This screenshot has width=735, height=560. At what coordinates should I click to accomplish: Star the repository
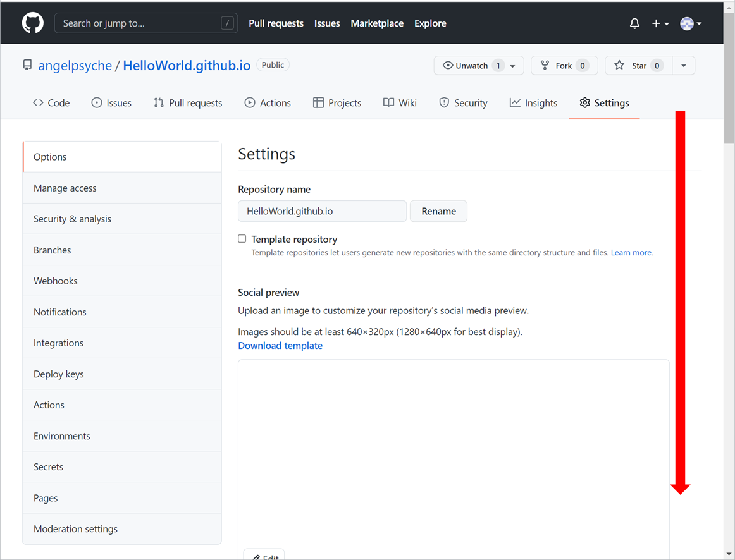click(638, 66)
